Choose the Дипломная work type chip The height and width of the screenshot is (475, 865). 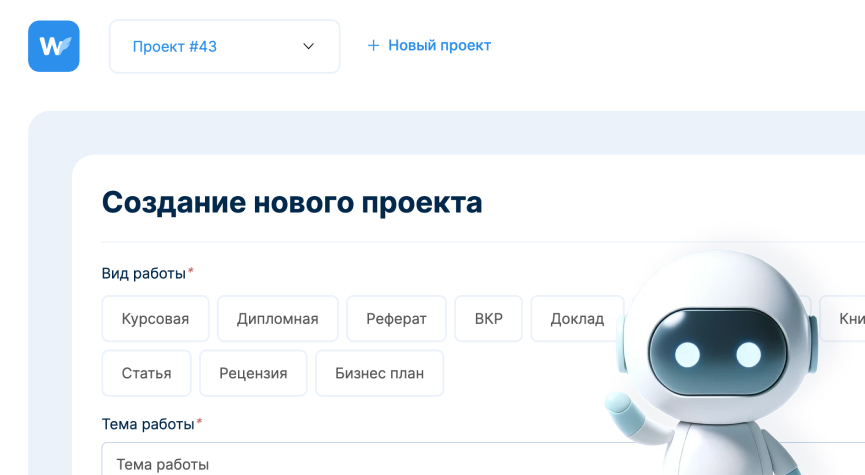pos(277,319)
